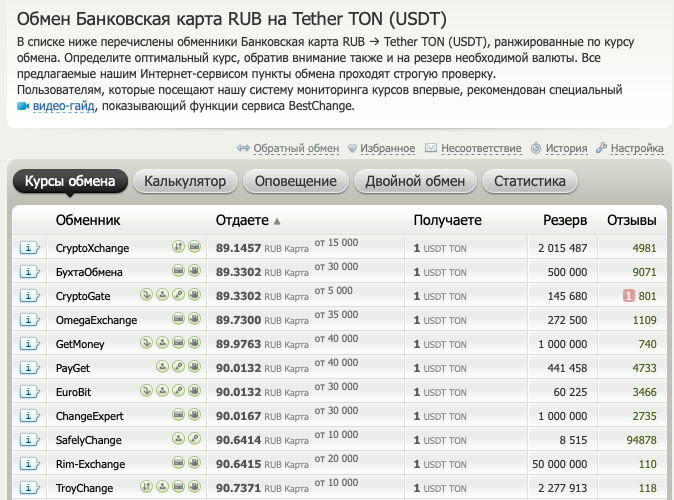Sort table by Получаете column
Screen dimensions: 674x500
click(447, 220)
